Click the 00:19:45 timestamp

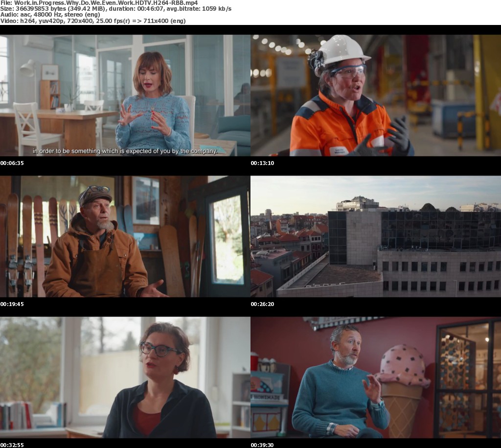coord(12,304)
